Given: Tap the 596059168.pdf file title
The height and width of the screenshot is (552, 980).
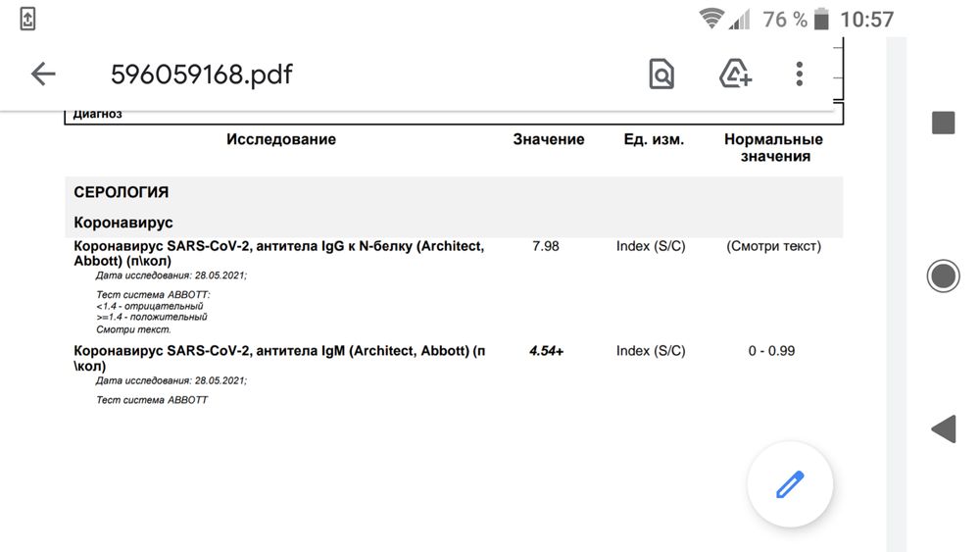Looking at the screenshot, I should tap(201, 74).
